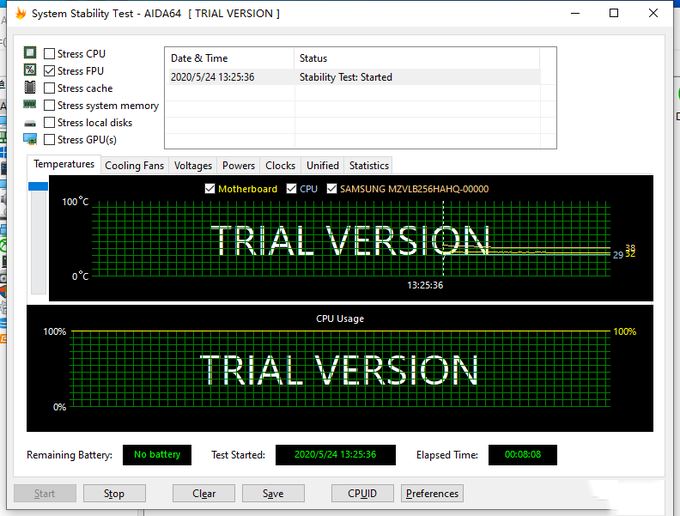This screenshot has height=516, width=680.
Task: Click the memory module icon beside Stress system memory
Action: pos(30,104)
